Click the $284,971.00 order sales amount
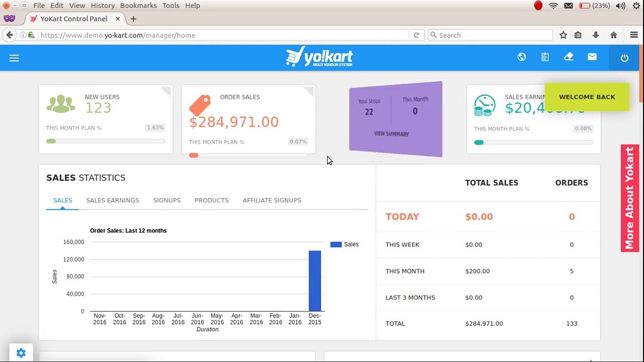This screenshot has width=644, height=362. tap(234, 122)
